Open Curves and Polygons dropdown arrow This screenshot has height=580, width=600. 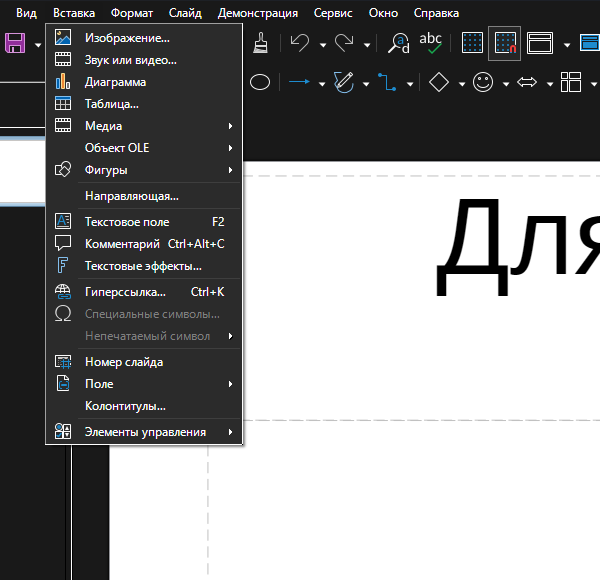coord(366,84)
